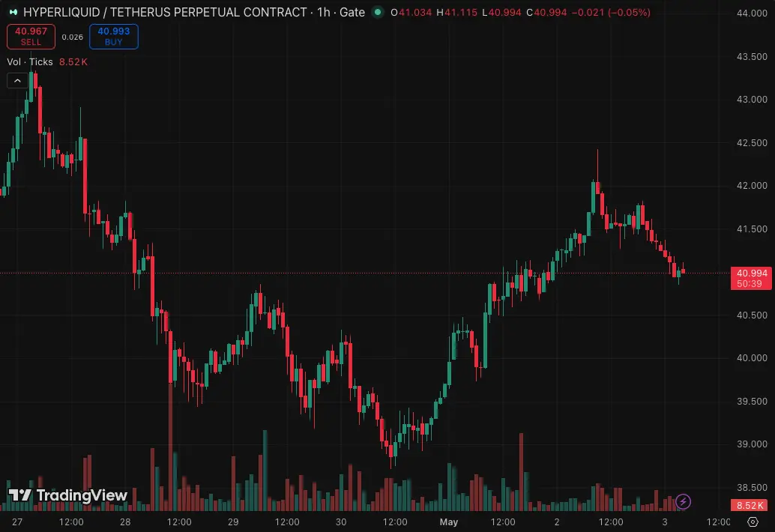Click the 27 date label on the time axis
The image size is (775, 532).
[x=17, y=522]
